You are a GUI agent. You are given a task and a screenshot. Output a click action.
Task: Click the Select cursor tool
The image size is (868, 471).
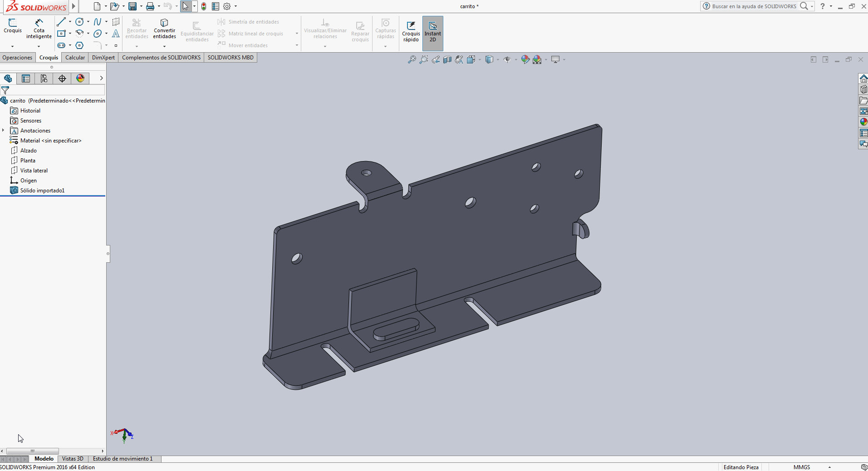pos(186,6)
